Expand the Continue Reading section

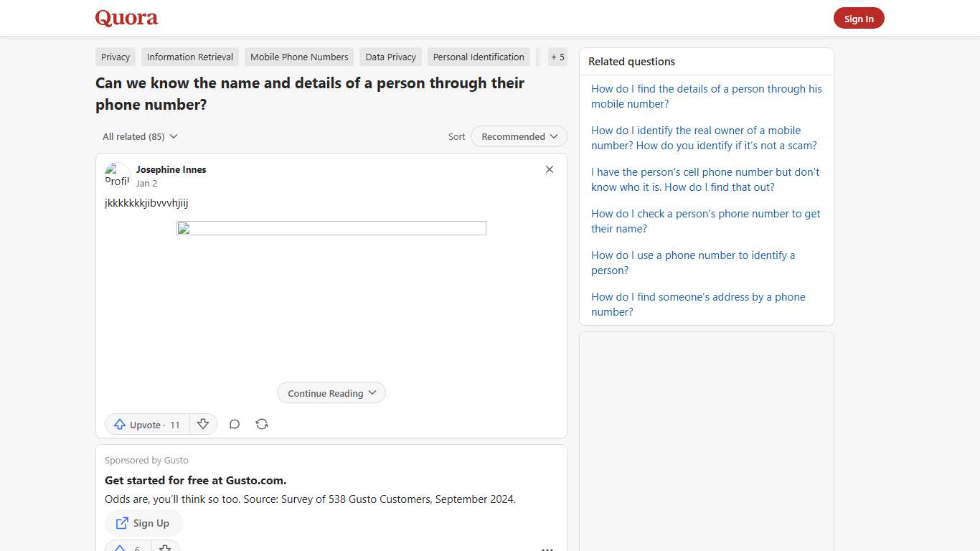331,392
